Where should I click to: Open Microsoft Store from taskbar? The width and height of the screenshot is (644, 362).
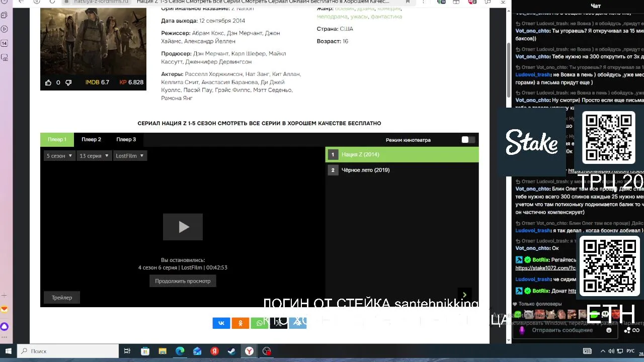(x=145, y=351)
